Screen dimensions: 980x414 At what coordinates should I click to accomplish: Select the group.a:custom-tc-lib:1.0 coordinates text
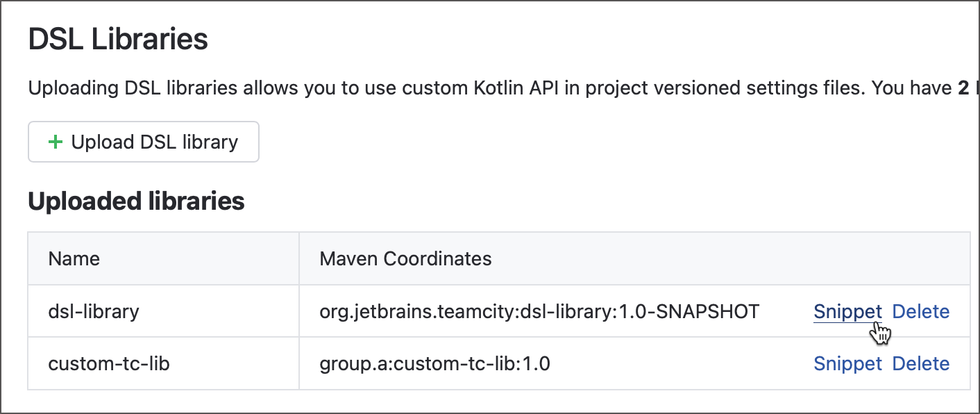coord(434,363)
